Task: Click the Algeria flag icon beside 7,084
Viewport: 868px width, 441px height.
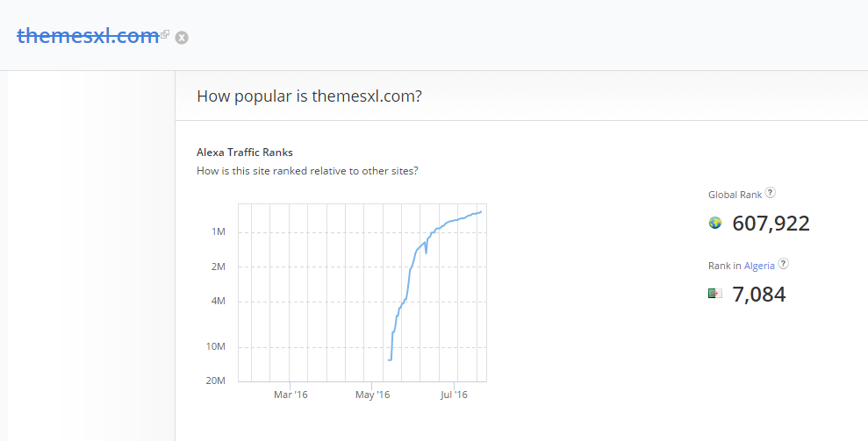Action: pos(715,294)
